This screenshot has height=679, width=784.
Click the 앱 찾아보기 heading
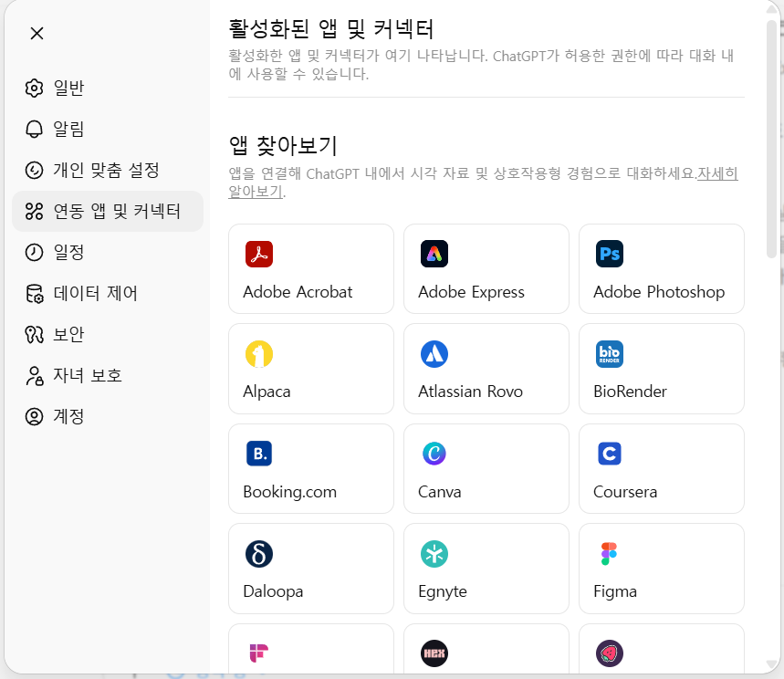coord(283,145)
